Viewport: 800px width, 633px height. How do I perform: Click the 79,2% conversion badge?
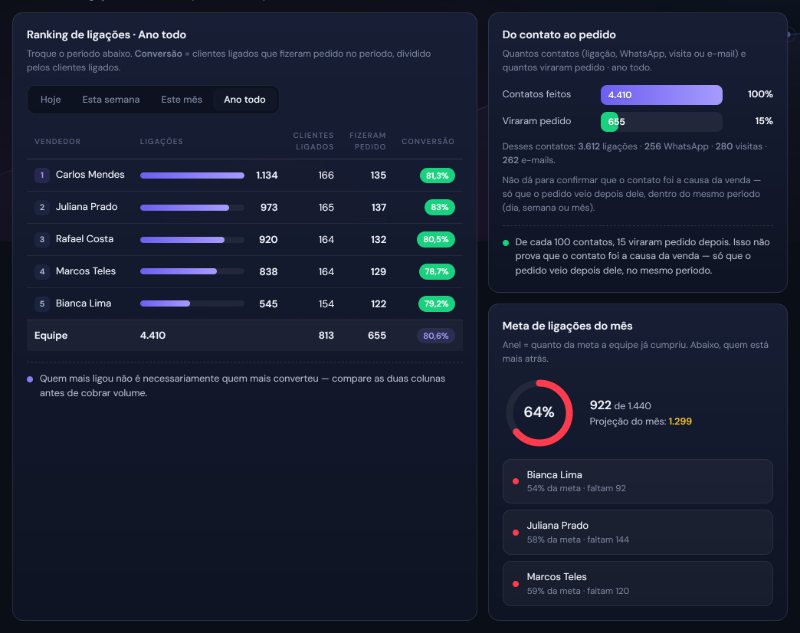[436, 303]
